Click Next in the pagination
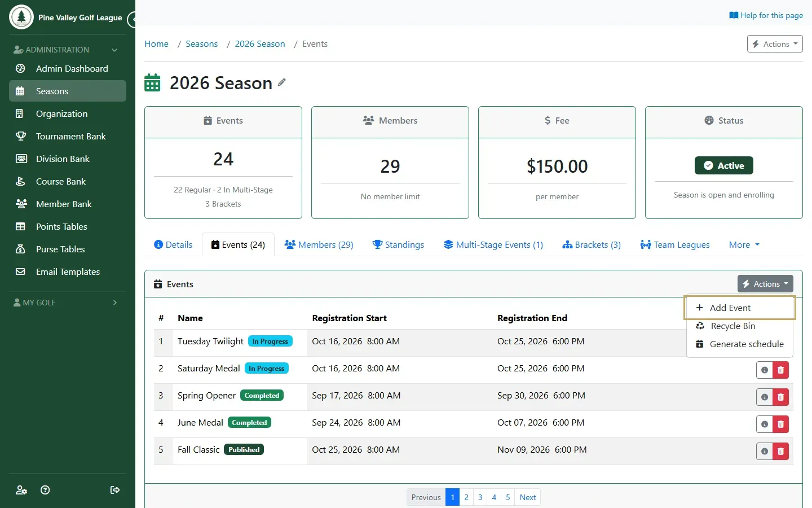The width and height of the screenshot is (812, 508). pyautogui.click(x=528, y=497)
